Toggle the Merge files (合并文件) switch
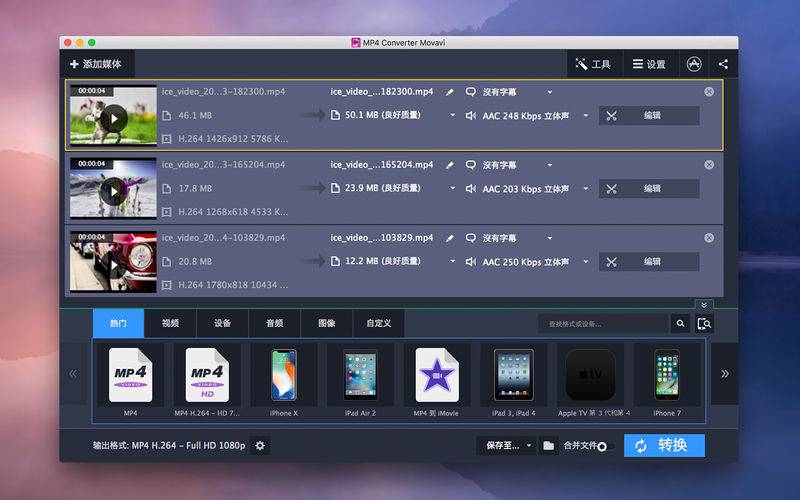Viewport: 800px width, 500px height. pos(606,447)
